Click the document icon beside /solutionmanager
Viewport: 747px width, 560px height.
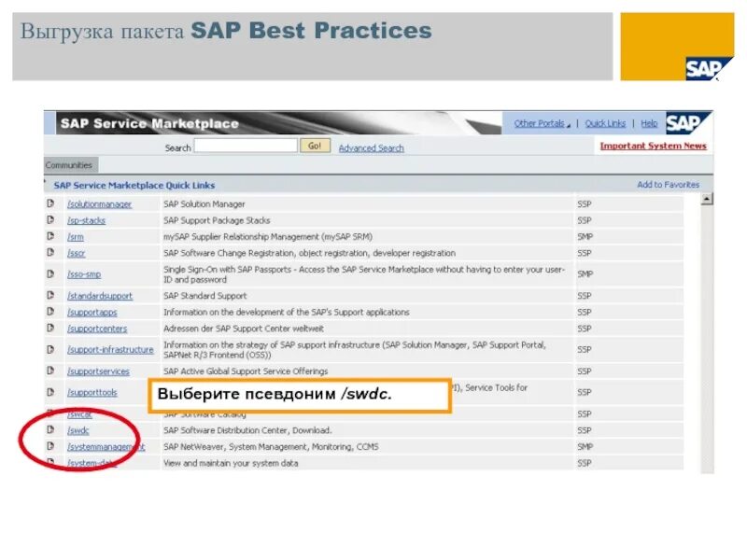50,203
